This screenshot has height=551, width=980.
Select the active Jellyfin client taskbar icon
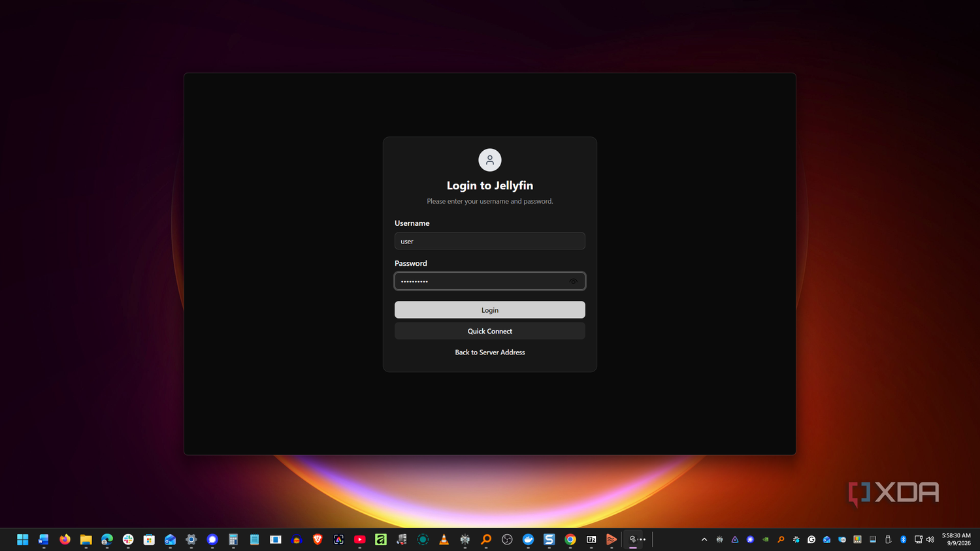click(633, 539)
